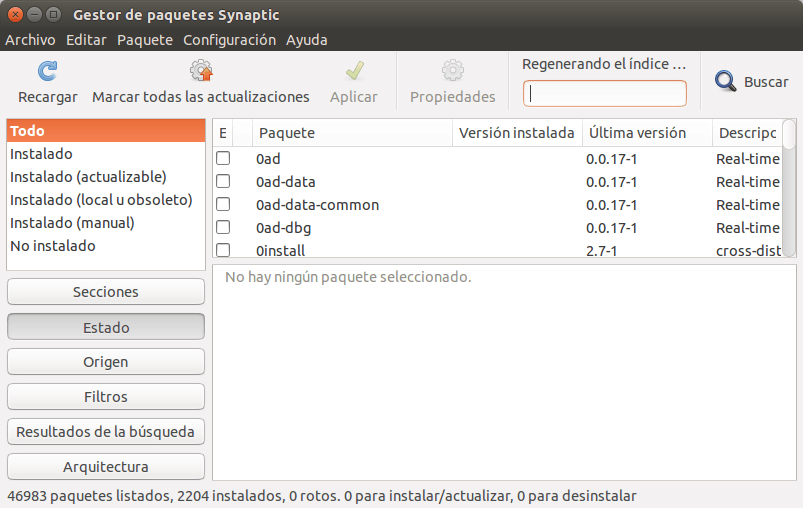Toggle the checkbox for 0ad
Screen dimensions: 803x508
click(223, 158)
